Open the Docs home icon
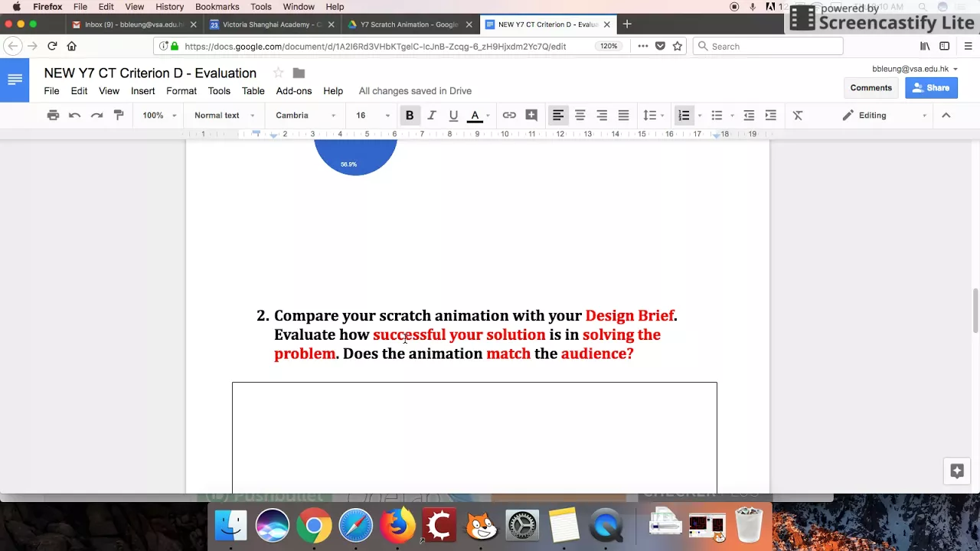This screenshot has width=980, height=551. [15, 80]
